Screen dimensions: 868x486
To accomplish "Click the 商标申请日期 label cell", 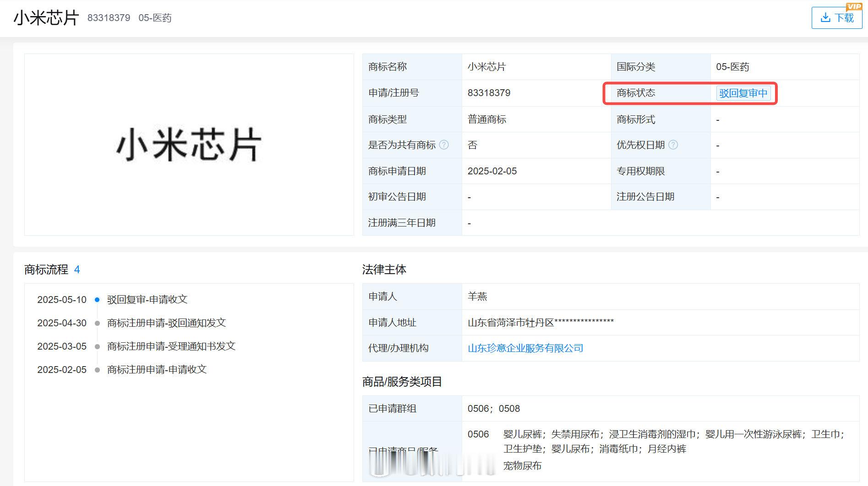I will coord(412,171).
